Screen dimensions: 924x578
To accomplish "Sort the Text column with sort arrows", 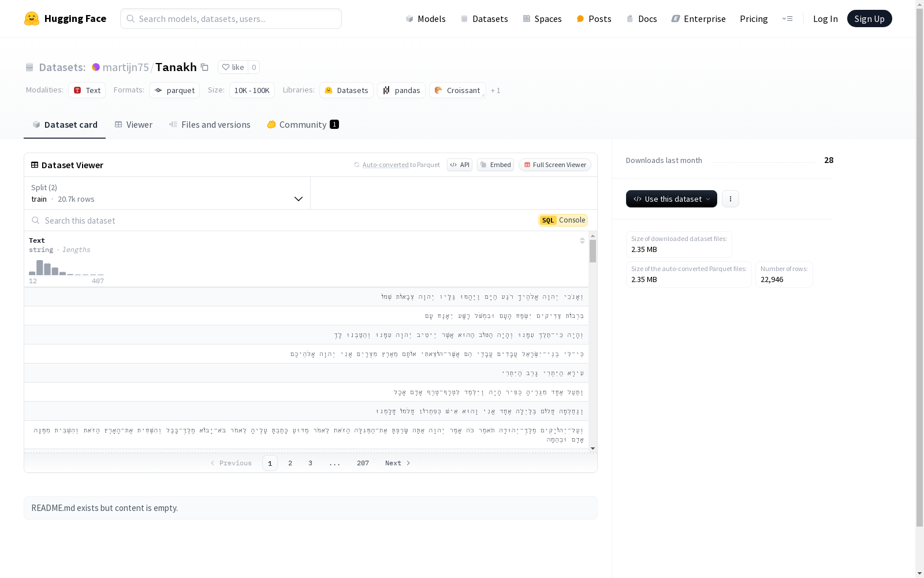I will pos(582,240).
